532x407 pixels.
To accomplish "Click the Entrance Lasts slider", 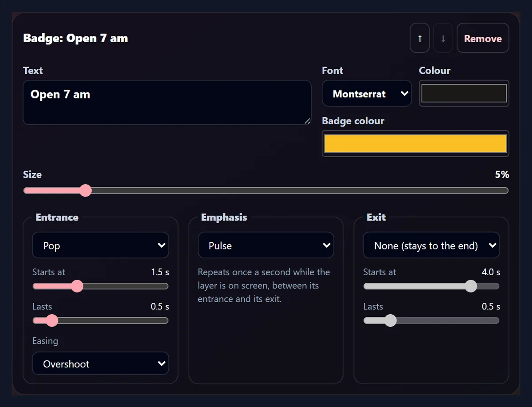I will point(101,320).
